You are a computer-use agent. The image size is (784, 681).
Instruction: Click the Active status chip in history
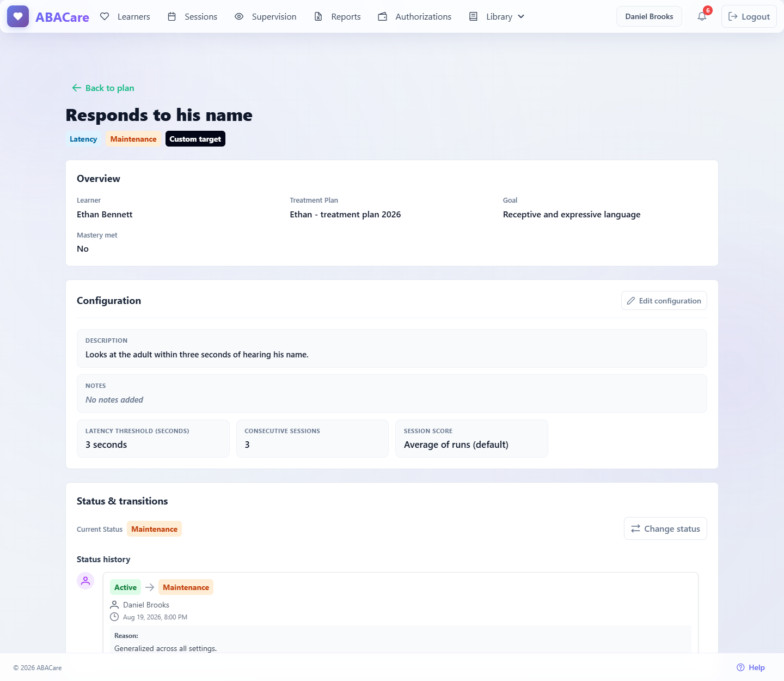125,587
